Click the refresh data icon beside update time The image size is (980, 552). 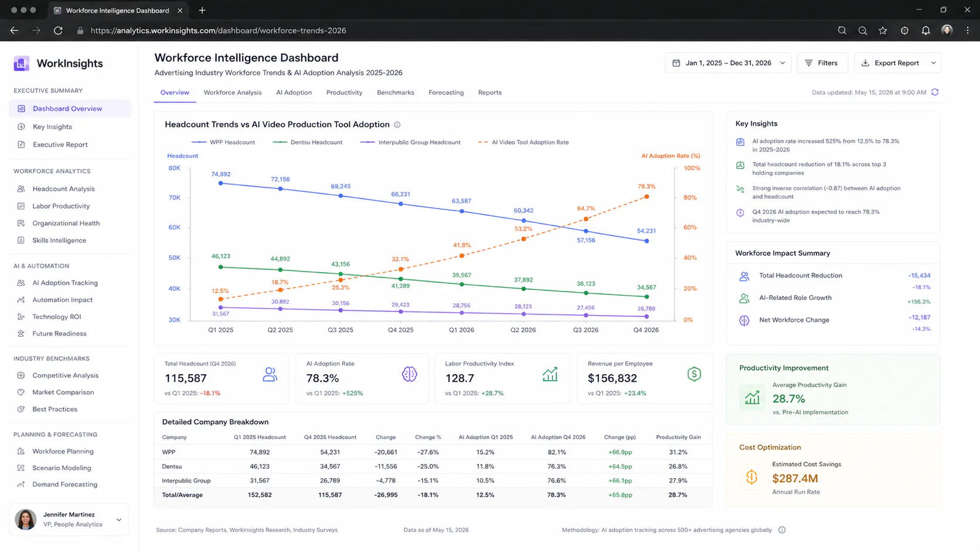point(935,92)
